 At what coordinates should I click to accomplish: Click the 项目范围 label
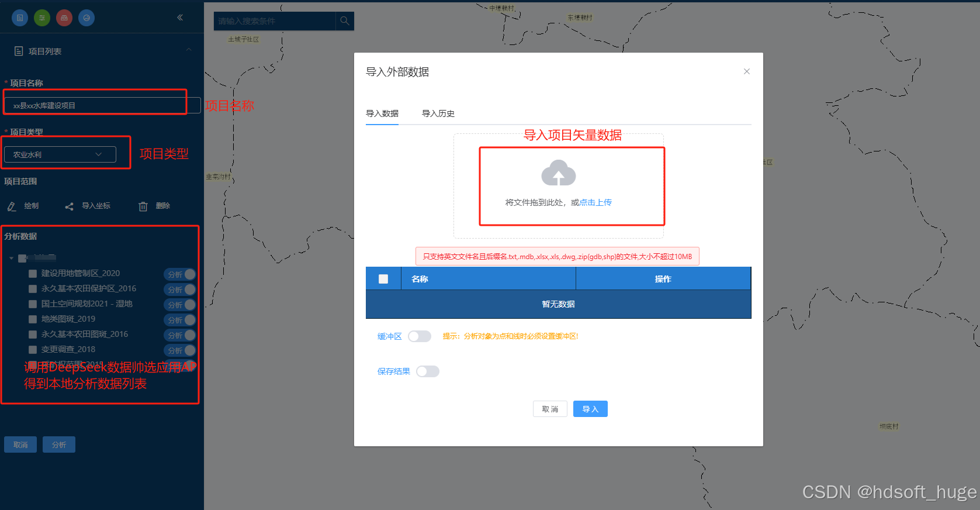[20, 181]
